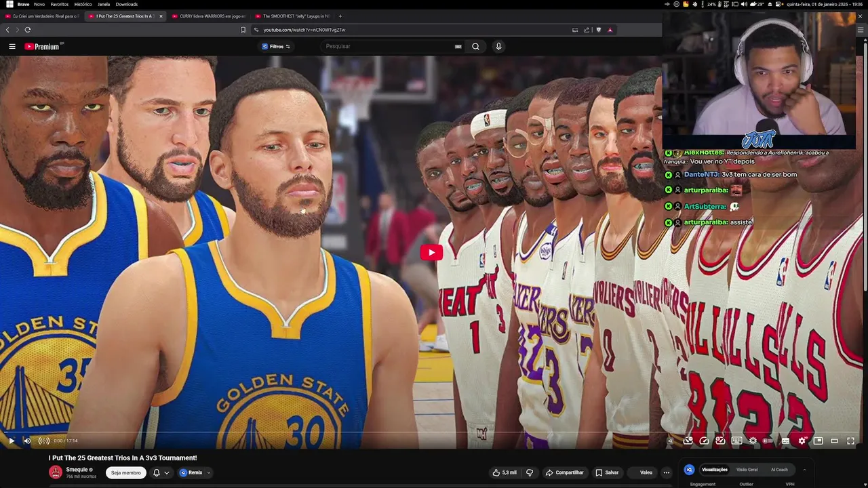Click the Compartilhar share button

pos(565,472)
